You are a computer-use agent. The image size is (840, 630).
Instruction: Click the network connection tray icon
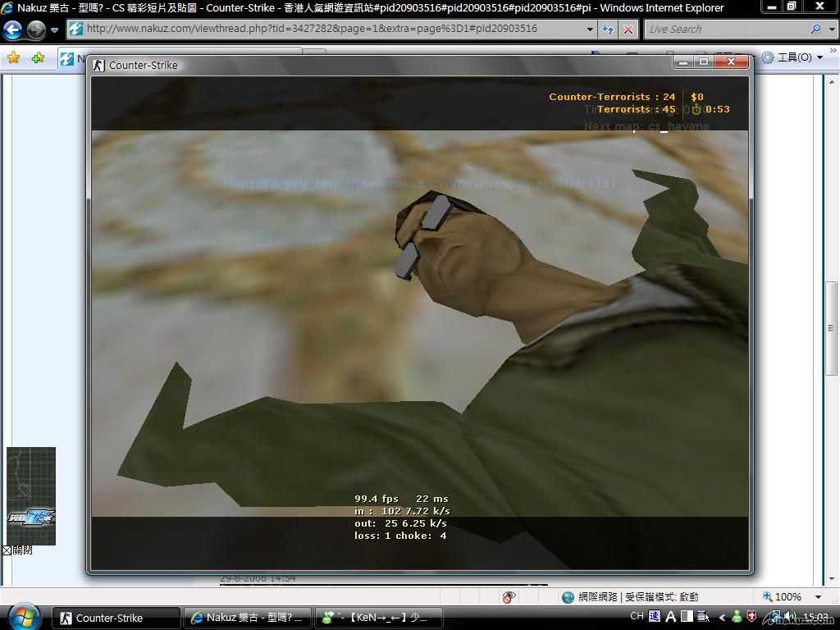tap(774, 617)
